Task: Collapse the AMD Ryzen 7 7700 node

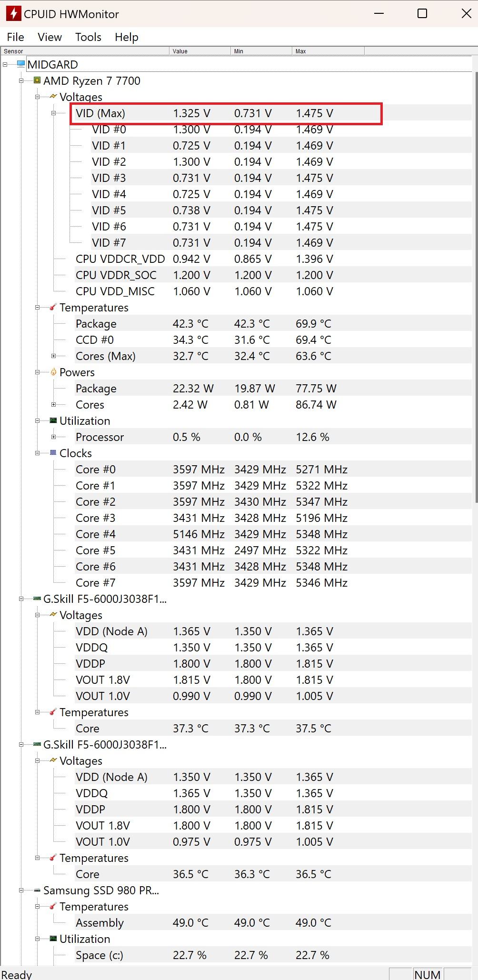Action: pos(21,81)
